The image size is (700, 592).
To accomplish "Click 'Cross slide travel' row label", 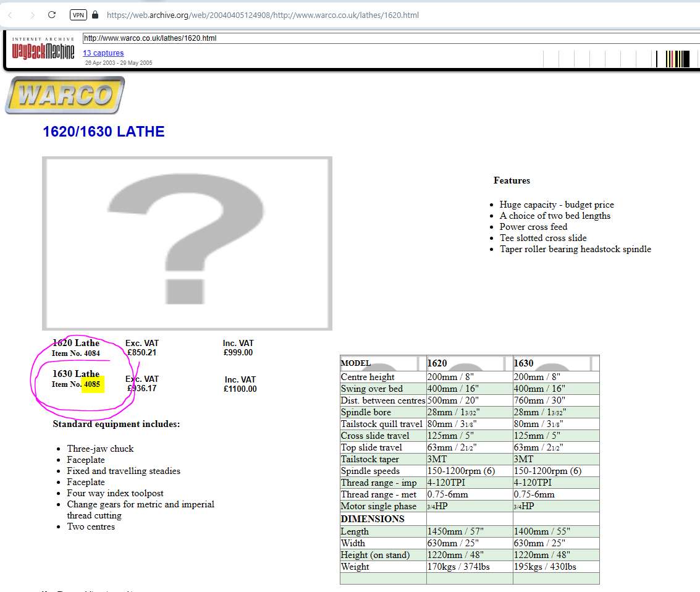I will 375,436.
